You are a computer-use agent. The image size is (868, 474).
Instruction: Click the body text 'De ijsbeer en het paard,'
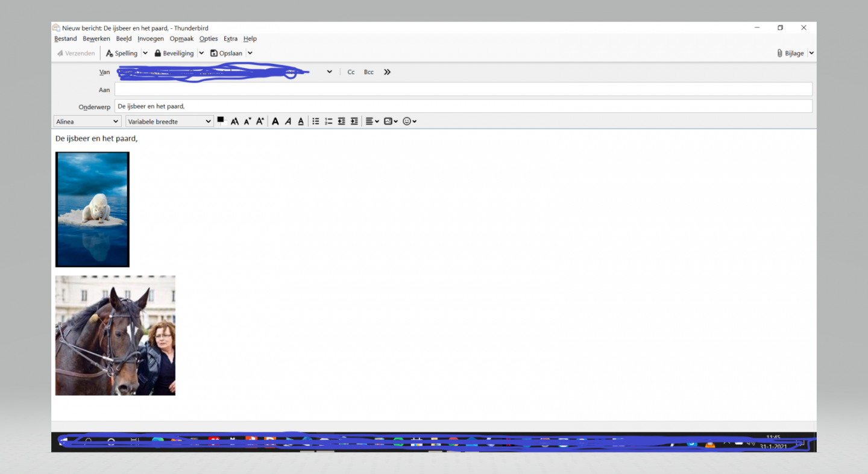(x=96, y=139)
